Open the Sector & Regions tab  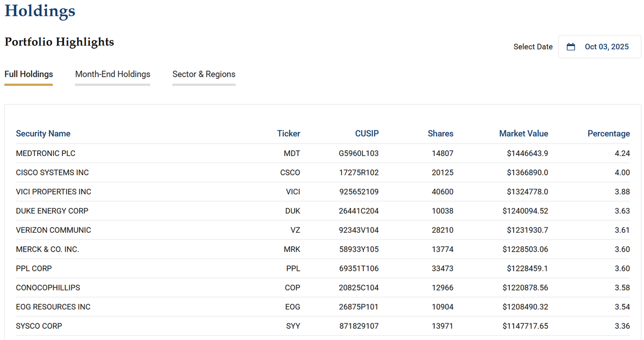204,75
